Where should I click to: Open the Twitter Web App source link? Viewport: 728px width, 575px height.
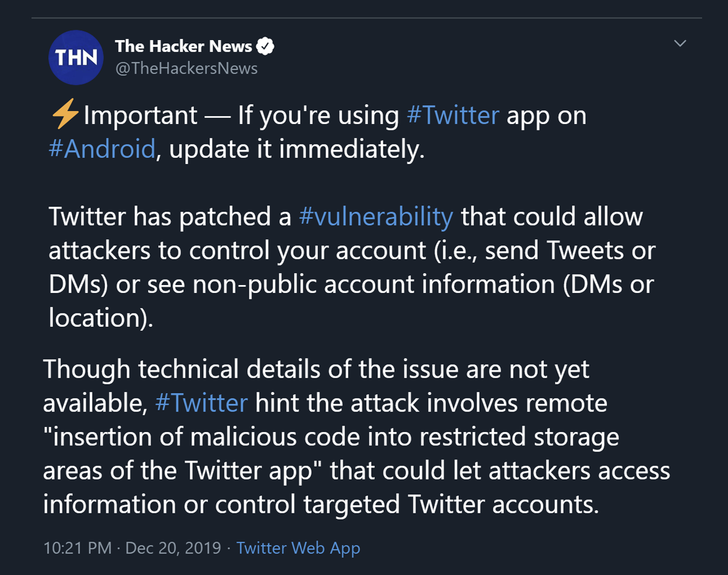click(298, 548)
